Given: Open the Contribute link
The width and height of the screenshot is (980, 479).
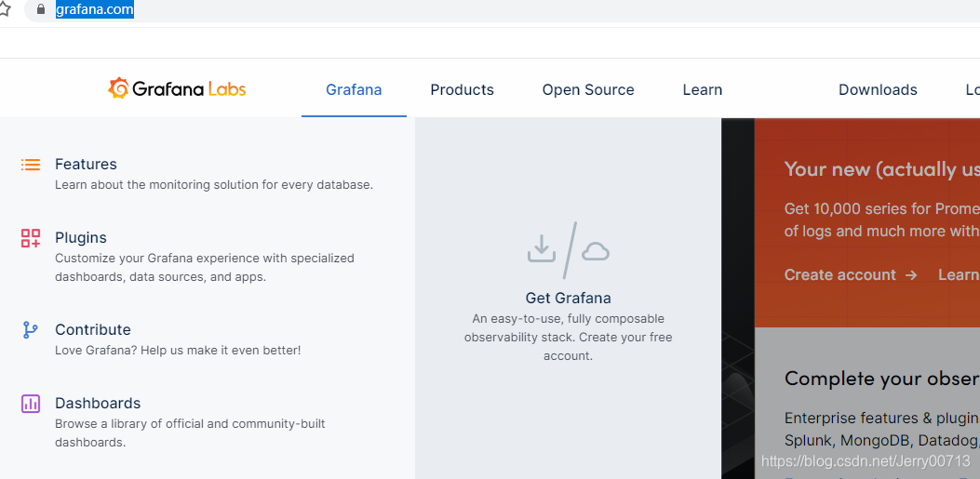Looking at the screenshot, I should coord(93,330).
